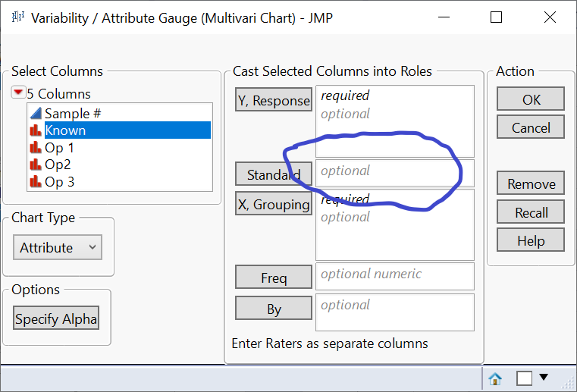This screenshot has width=577, height=392.
Task: Click the red bars icon next to Known
Action: point(35,130)
